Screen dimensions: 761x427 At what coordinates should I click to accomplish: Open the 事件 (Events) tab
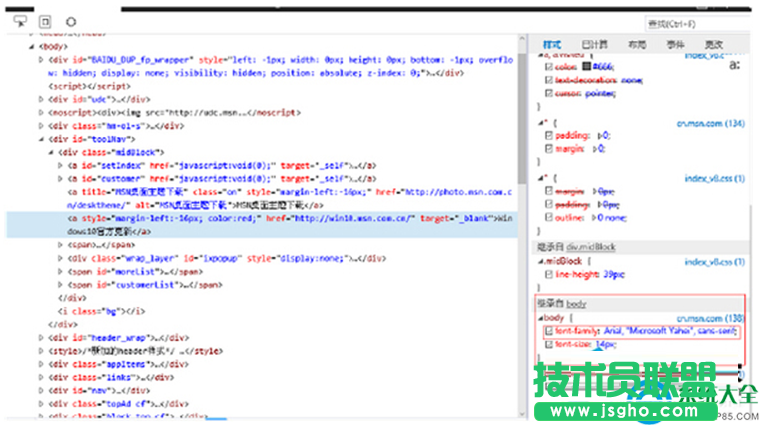tap(675, 45)
